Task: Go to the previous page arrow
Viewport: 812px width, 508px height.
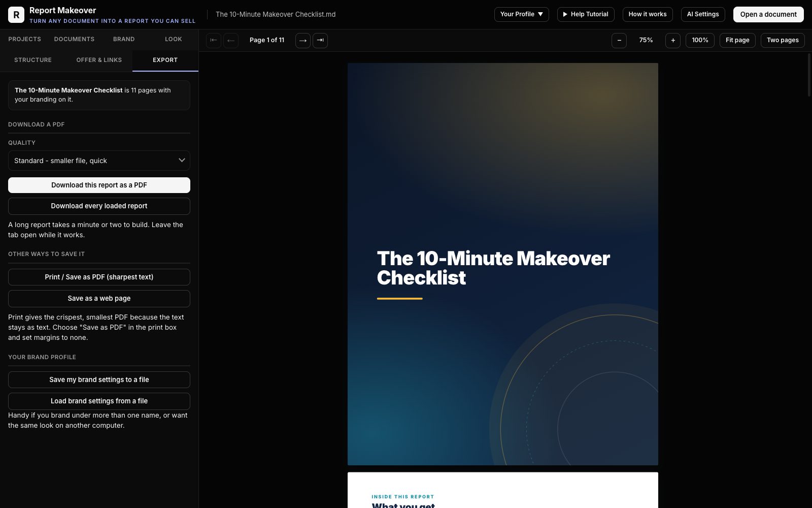Action: coord(231,40)
